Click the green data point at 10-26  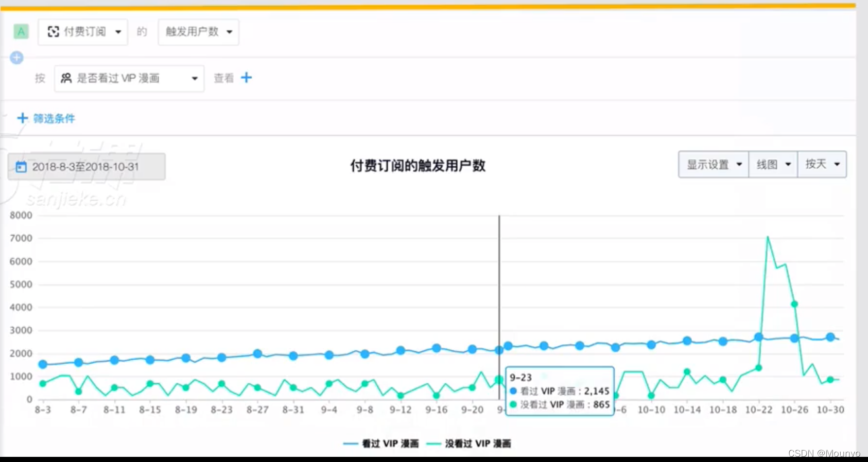tap(794, 304)
